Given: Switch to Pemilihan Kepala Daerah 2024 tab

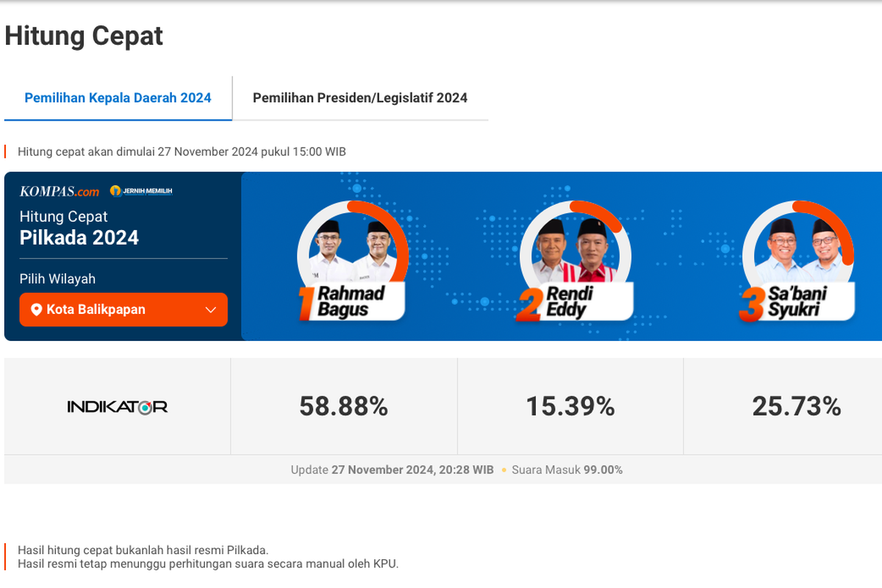Looking at the screenshot, I should pyautogui.click(x=118, y=98).
